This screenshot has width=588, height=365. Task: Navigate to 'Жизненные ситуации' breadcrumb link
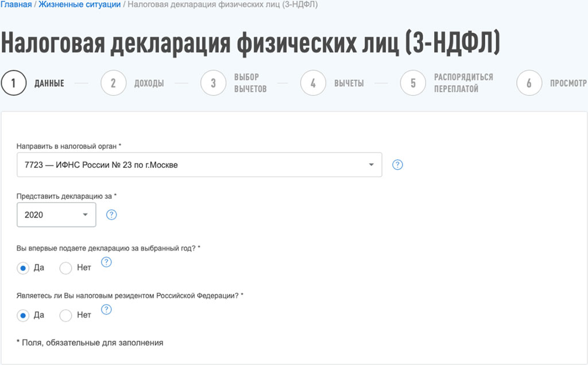click(79, 5)
